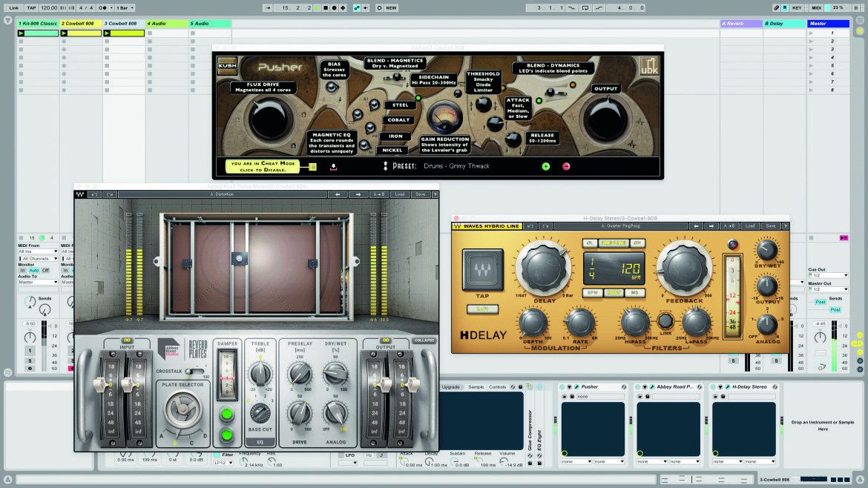The width and height of the screenshot is (868, 488).
Task: Open the All Ins MIDI From dropdown
Action: 38,251
